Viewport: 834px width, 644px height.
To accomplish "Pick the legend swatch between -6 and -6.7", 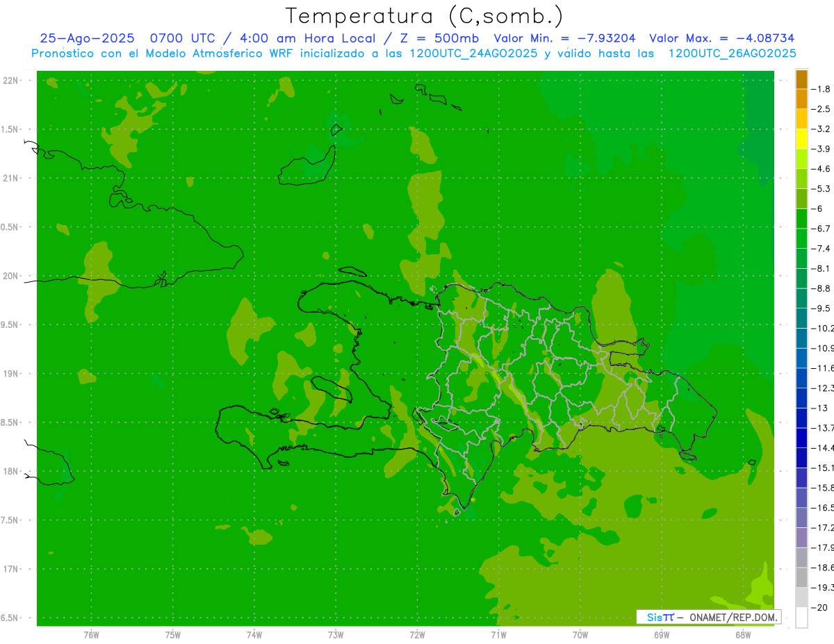I will point(801,219).
